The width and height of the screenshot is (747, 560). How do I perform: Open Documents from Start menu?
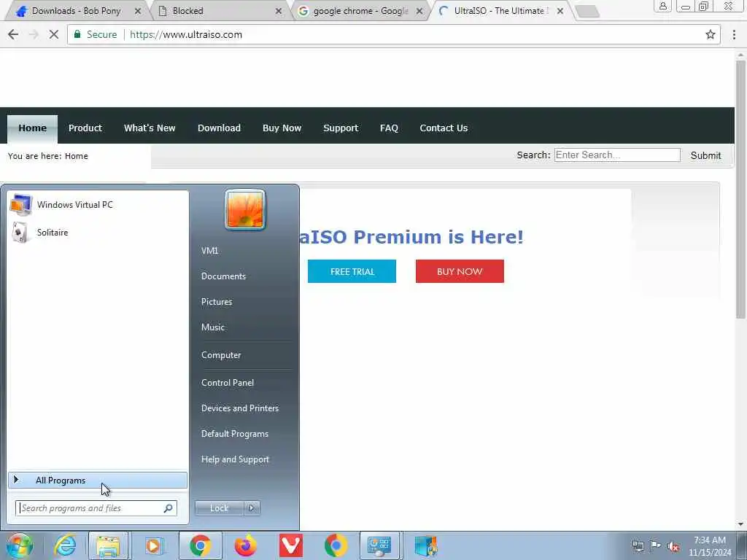pyautogui.click(x=223, y=276)
